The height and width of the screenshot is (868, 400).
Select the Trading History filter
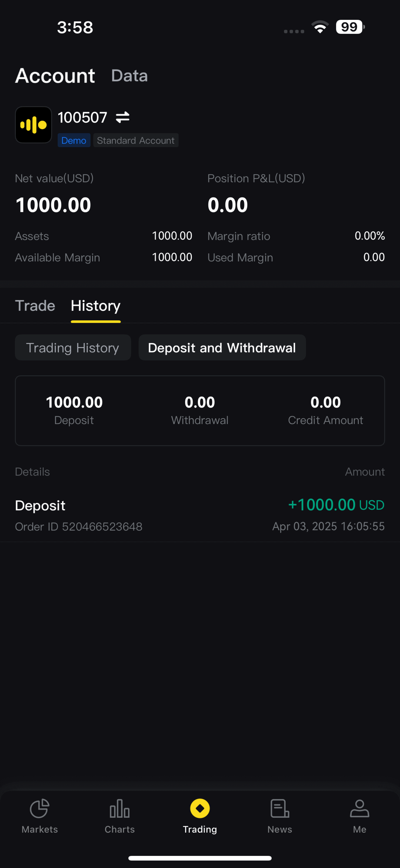pos(73,348)
